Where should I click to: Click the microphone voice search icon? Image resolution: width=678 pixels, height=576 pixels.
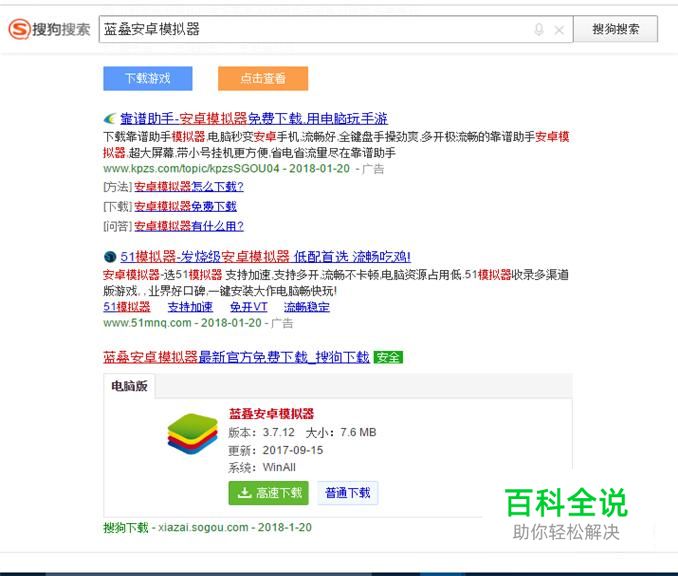coord(539,29)
